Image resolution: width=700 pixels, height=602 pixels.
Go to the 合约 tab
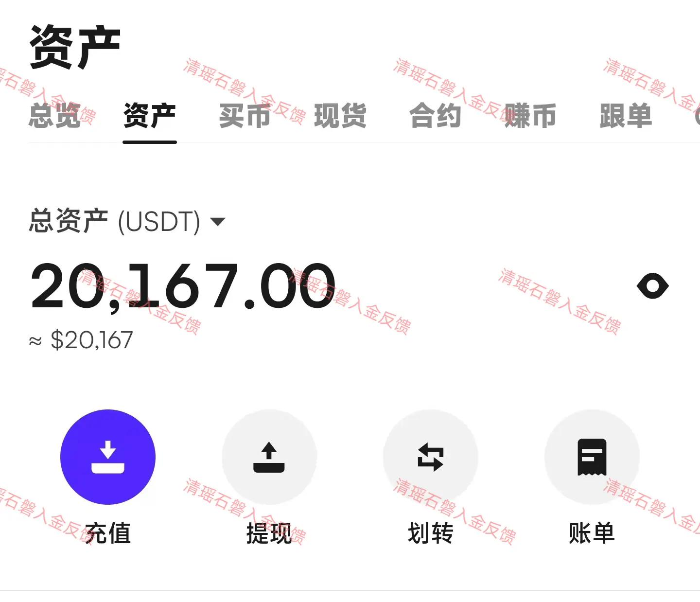436,116
